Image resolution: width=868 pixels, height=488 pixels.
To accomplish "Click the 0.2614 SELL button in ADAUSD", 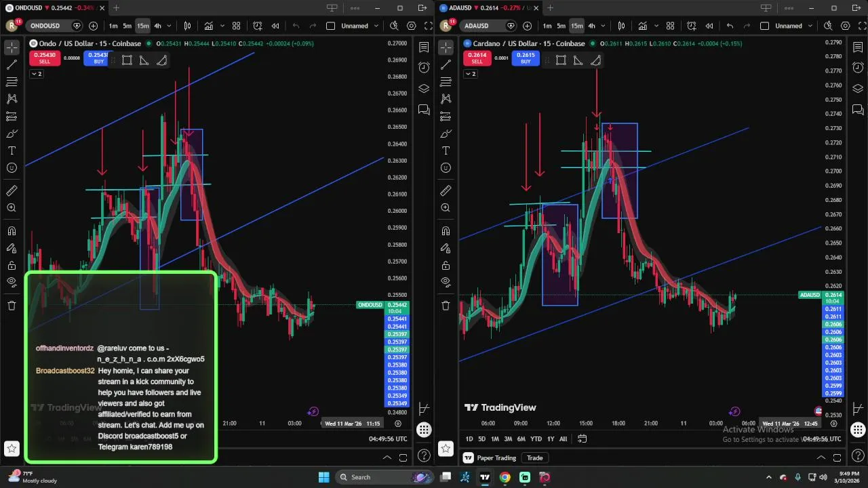I will pos(477,58).
